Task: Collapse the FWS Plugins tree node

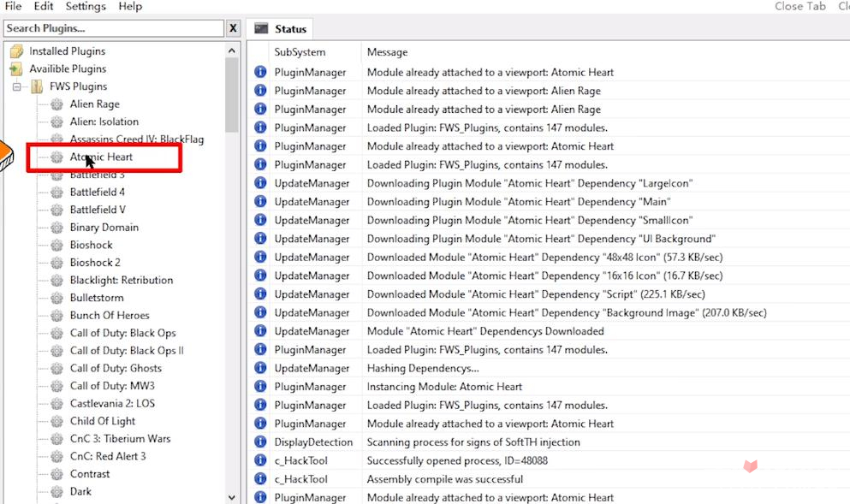Action: pos(17,86)
